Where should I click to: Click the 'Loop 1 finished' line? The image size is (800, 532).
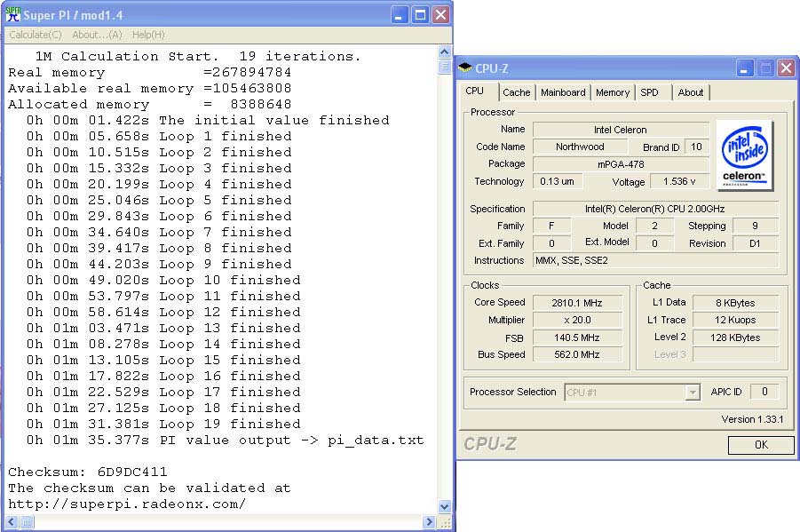(159, 136)
